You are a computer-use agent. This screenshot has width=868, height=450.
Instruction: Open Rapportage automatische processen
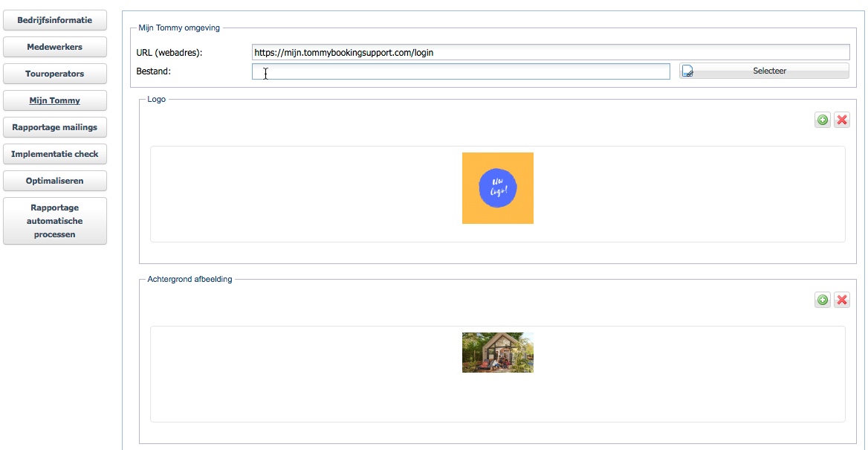click(55, 221)
